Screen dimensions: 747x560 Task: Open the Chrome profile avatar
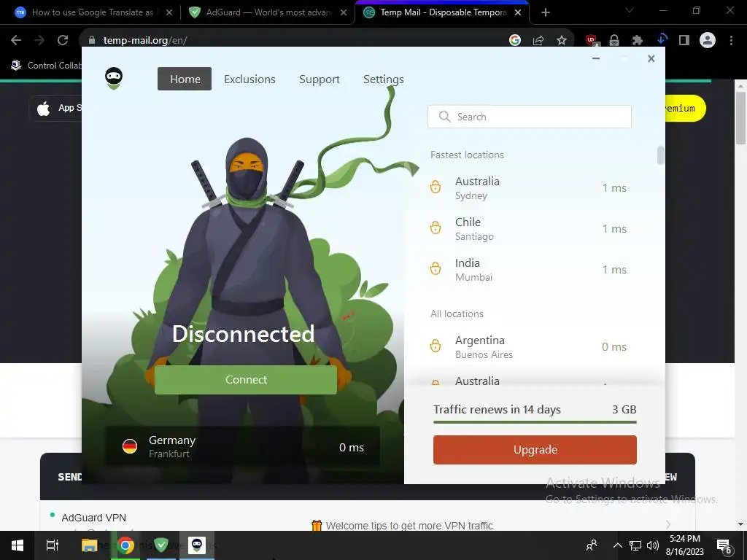[x=708, y=41]
